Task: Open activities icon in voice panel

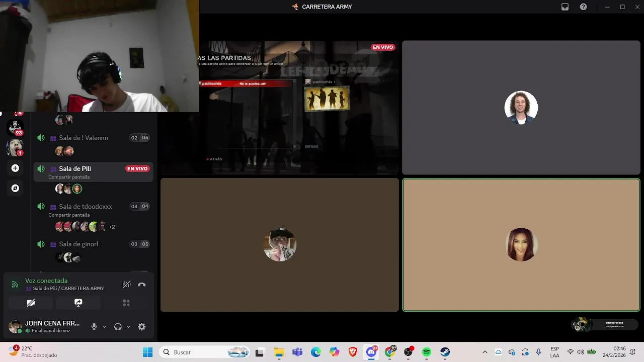Action: coord(126,303)
